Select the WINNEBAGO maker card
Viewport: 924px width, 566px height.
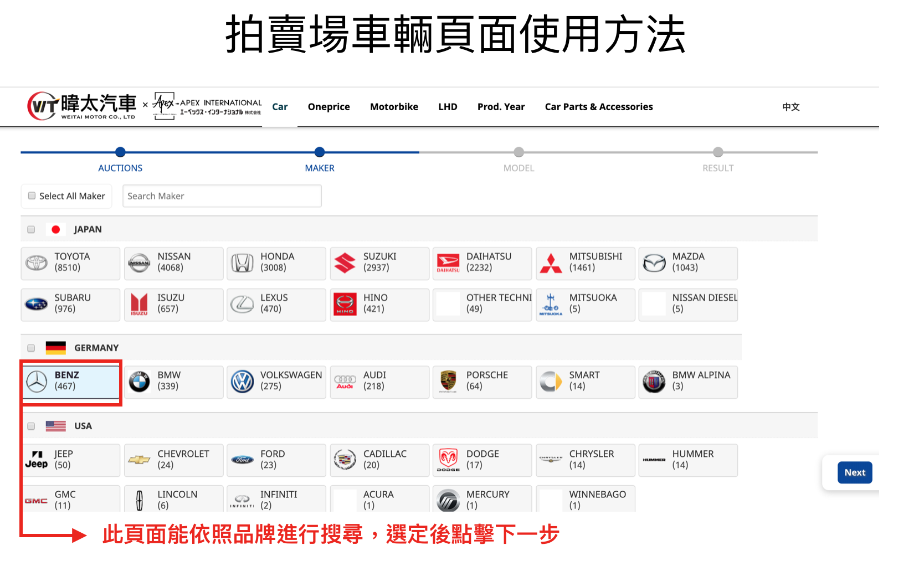coord(585,499)
